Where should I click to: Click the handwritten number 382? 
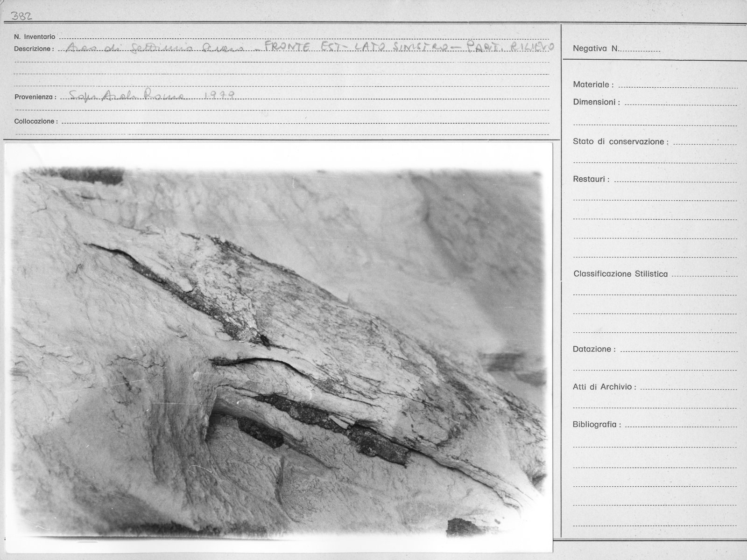coord(21,16)
